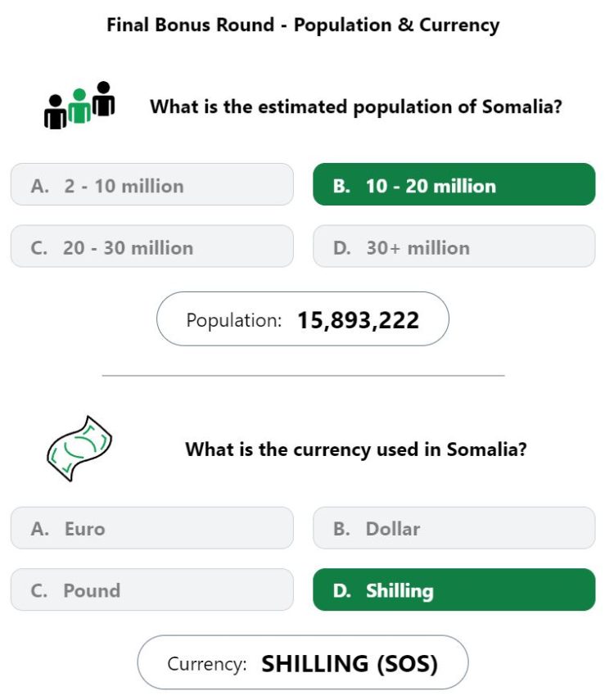
Task: Click the Final Bonus Round title
Action: pyautogui.click(x=303, y=25)
